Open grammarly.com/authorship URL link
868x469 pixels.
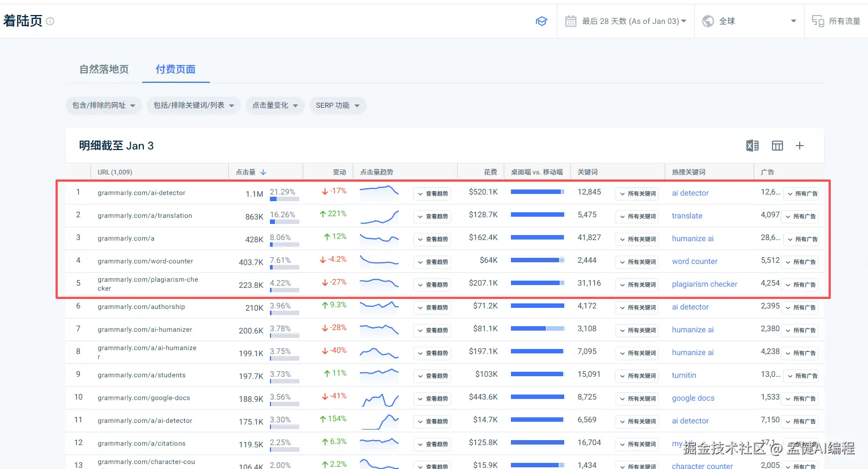(142, 307)
